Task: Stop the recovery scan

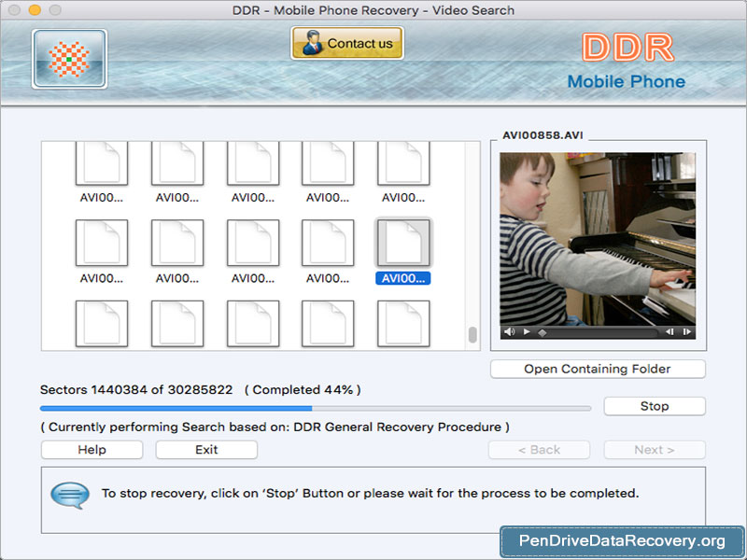Action: (x=655, y=406)
